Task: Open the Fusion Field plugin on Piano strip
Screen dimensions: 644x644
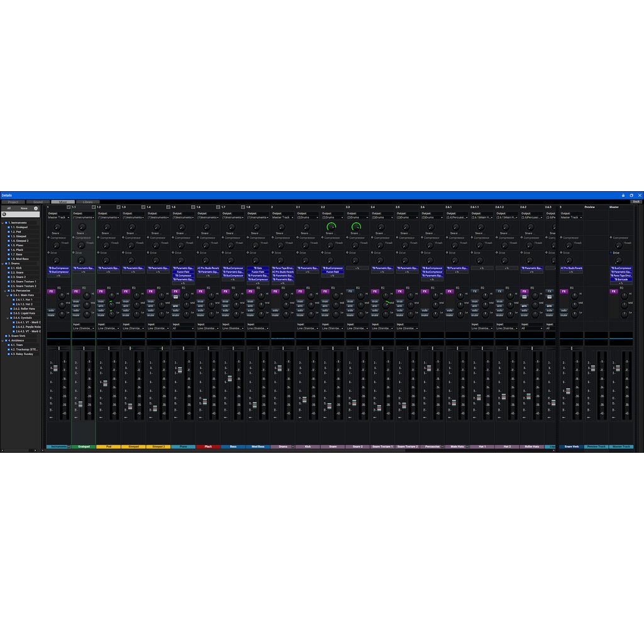Action: pyautogui.click(x=183, y=272)
